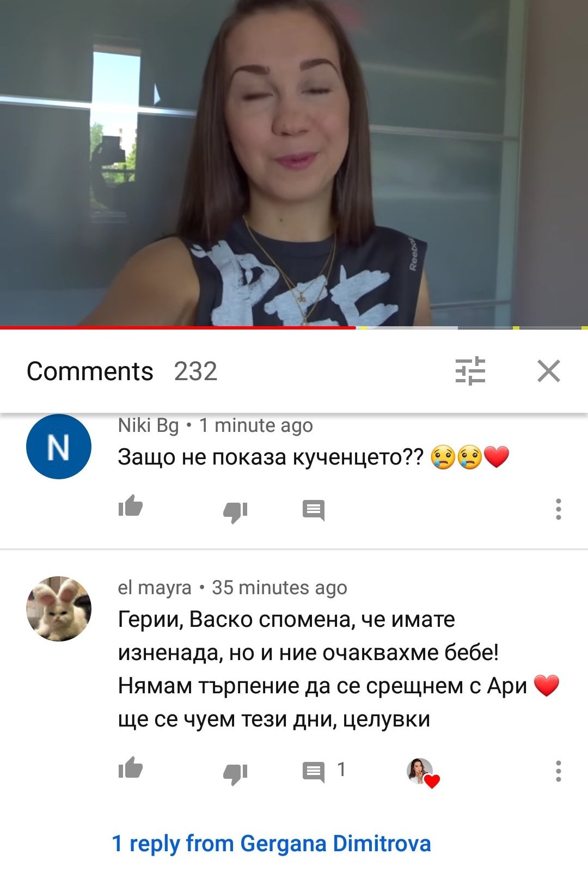
Task: Close the Comments panel
Action: click(x=548, y=371)
